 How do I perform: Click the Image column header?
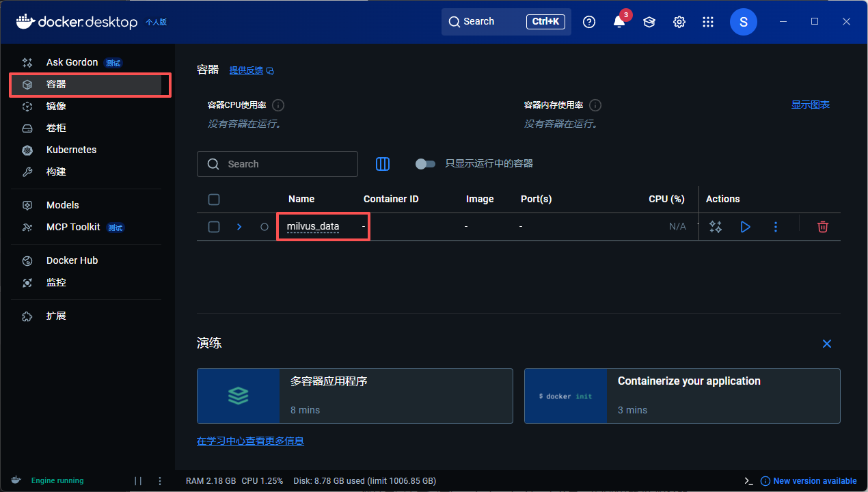[x=480, y=199]
